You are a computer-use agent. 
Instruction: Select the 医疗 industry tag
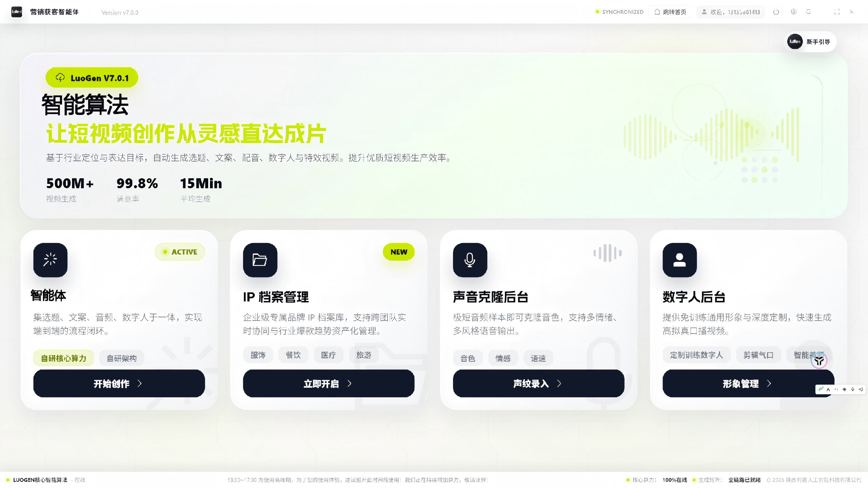click(x=329, y=355)
